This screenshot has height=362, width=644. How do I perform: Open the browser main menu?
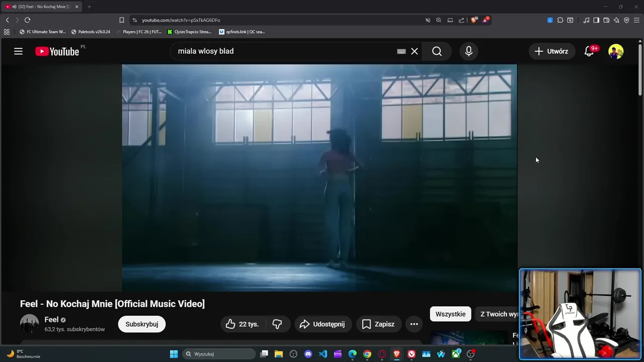[637, 20]
